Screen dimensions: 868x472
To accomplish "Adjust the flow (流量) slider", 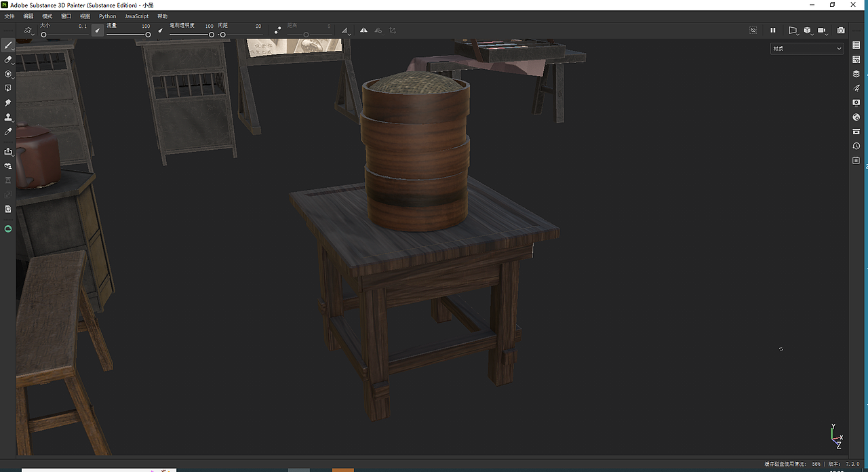I will tap(128, 35).
